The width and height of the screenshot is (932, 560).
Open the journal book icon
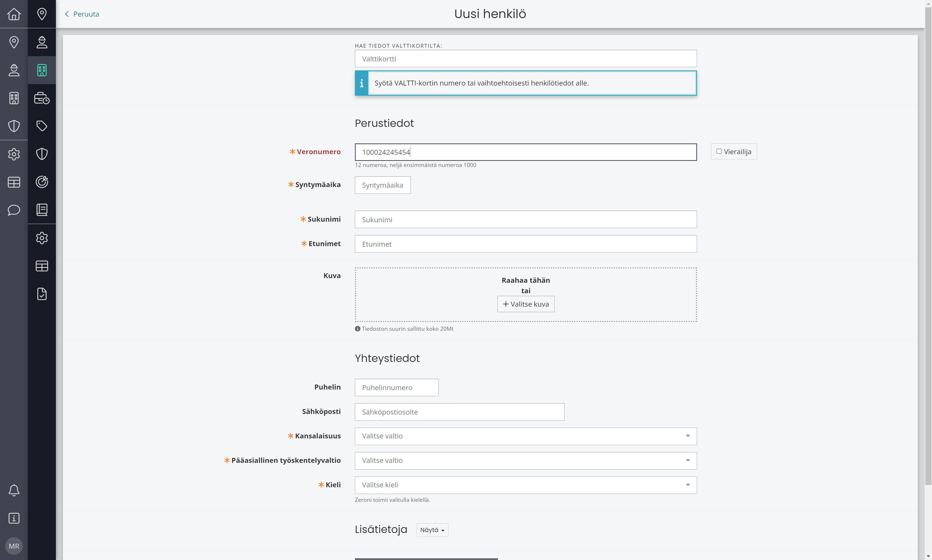(42, 210)
